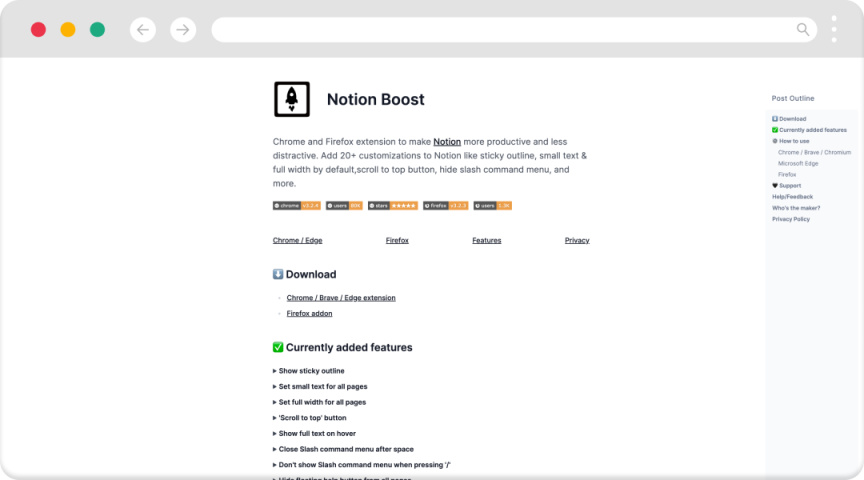Click the Notion Boost rocket logo
Viewport: 864px width, 480px height.
pos(292,99)
